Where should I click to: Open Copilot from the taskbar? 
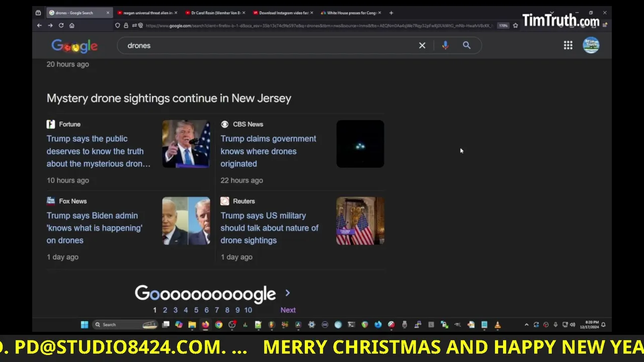(179, 325)
